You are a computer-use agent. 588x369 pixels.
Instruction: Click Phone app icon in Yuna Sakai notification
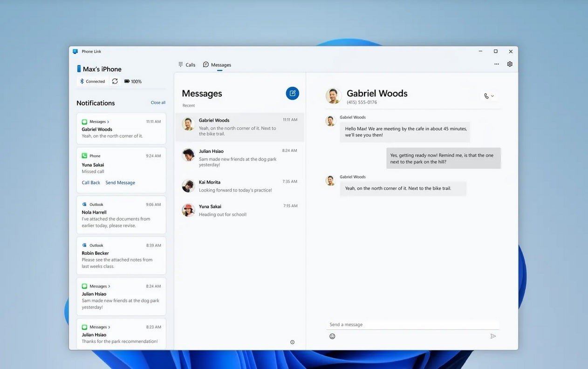(x=84, y=156)
